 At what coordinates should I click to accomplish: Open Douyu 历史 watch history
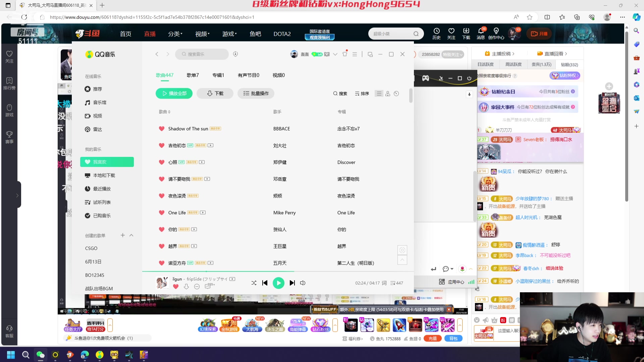(436, 34)
